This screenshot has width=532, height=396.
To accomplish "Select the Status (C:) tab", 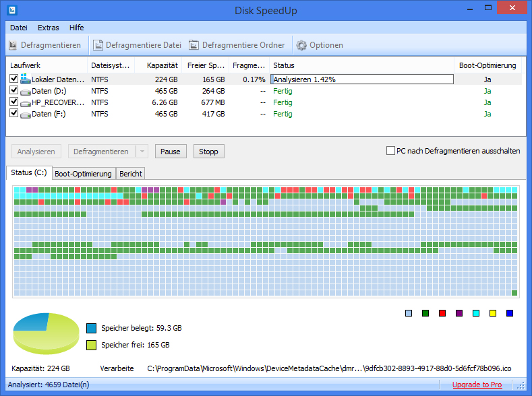I will [29, 172].
